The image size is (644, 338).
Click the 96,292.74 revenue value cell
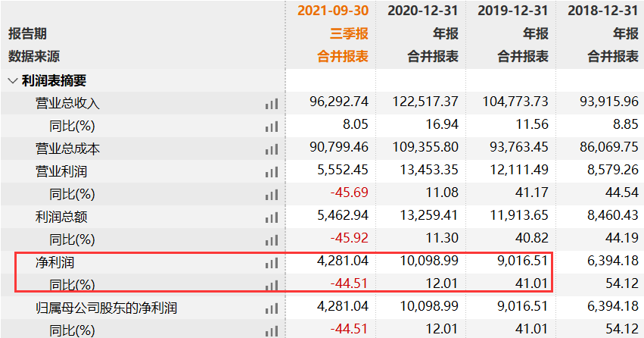[338, 103]
